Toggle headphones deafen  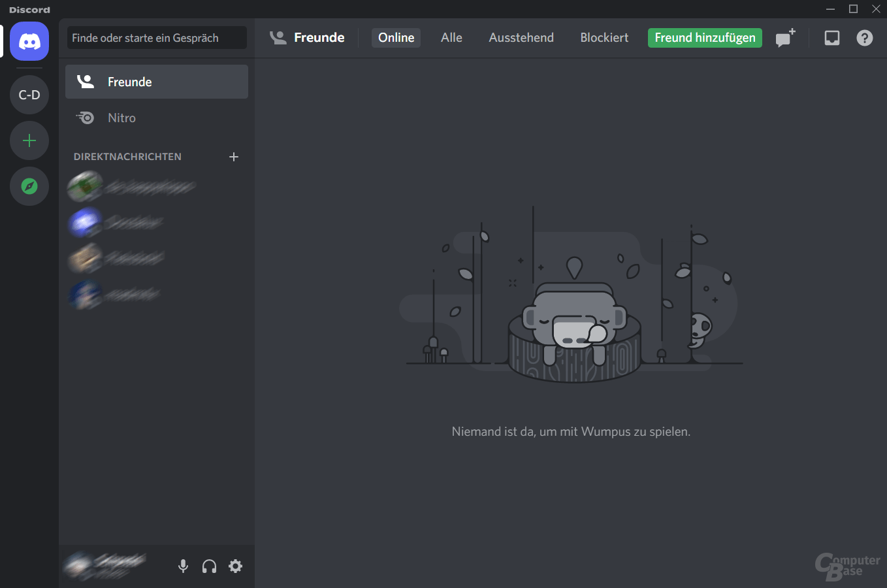pyautogui.click(x=209, y=566)
